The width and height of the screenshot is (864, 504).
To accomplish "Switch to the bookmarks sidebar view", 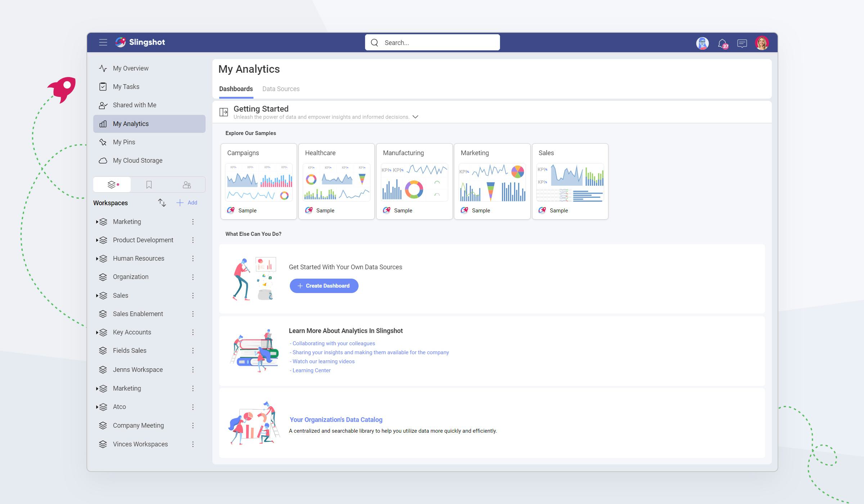I will tap(149, 185).
